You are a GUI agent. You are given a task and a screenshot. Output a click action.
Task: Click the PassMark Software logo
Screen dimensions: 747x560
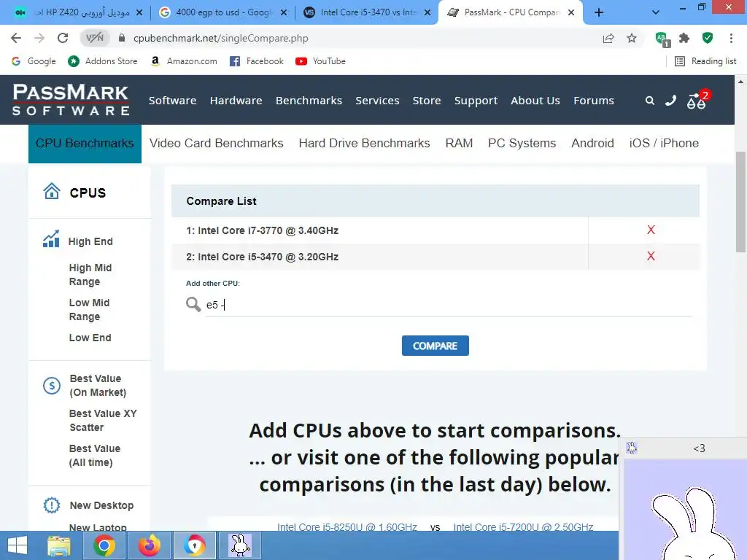click(x=71, y=99)
